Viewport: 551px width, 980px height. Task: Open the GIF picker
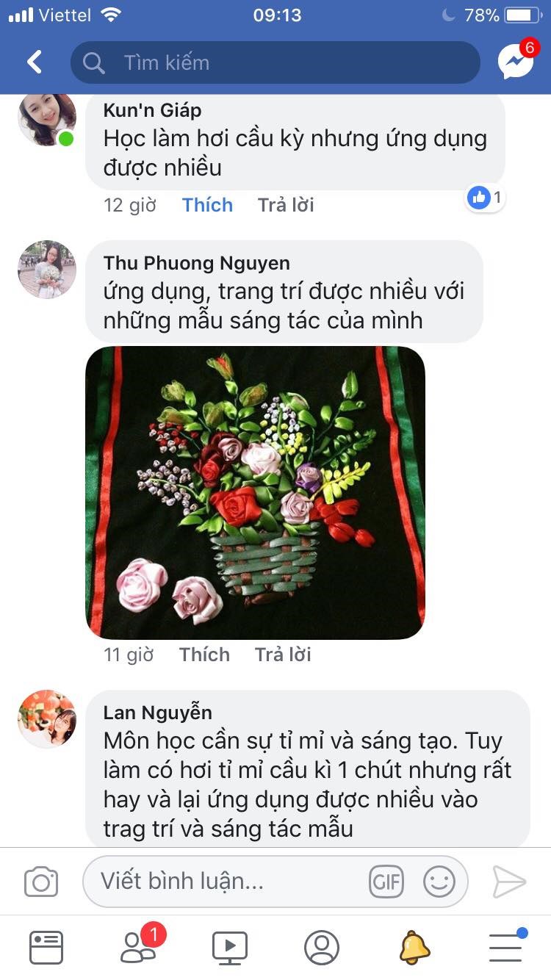tap(386, 882)
